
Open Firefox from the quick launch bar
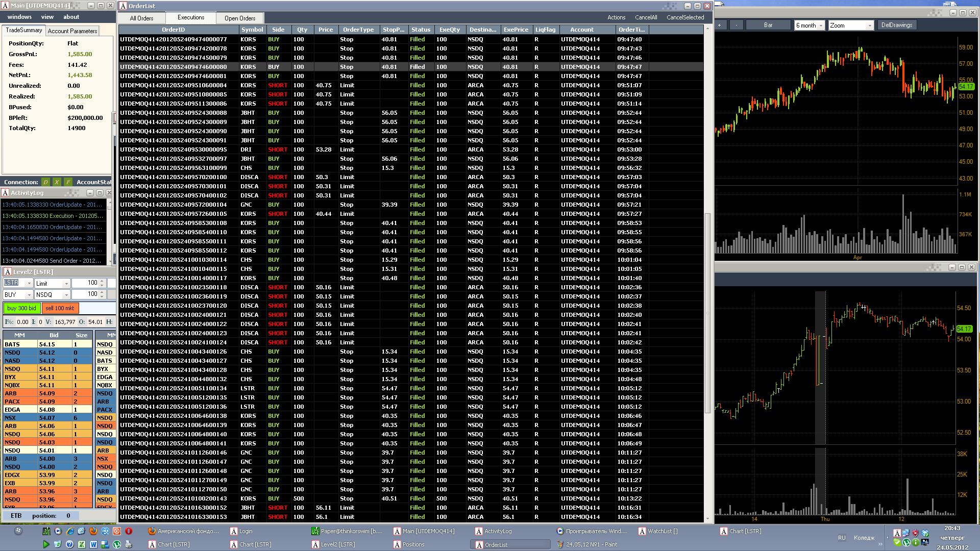pyautogui.click(x=93, y=531)
